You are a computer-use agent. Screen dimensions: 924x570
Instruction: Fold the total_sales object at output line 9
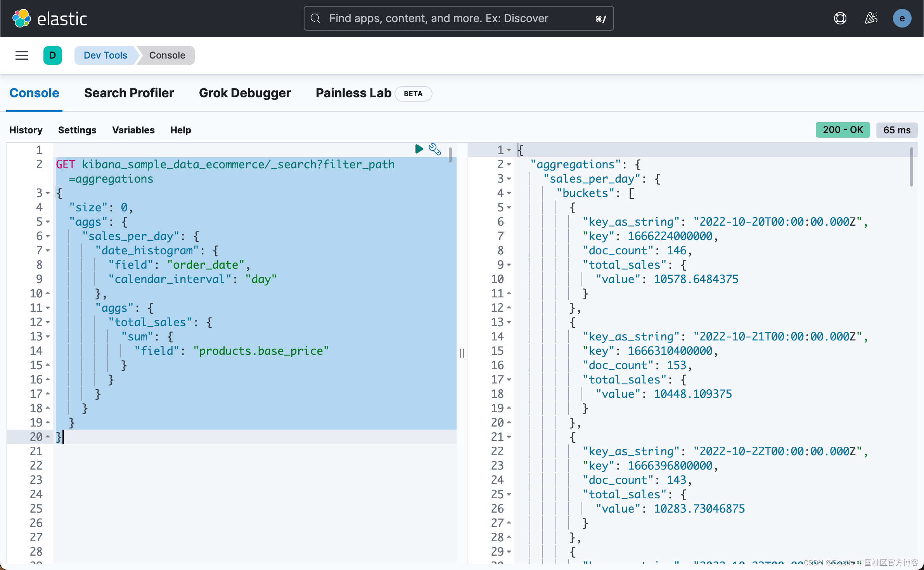click(x=509, y=265)
